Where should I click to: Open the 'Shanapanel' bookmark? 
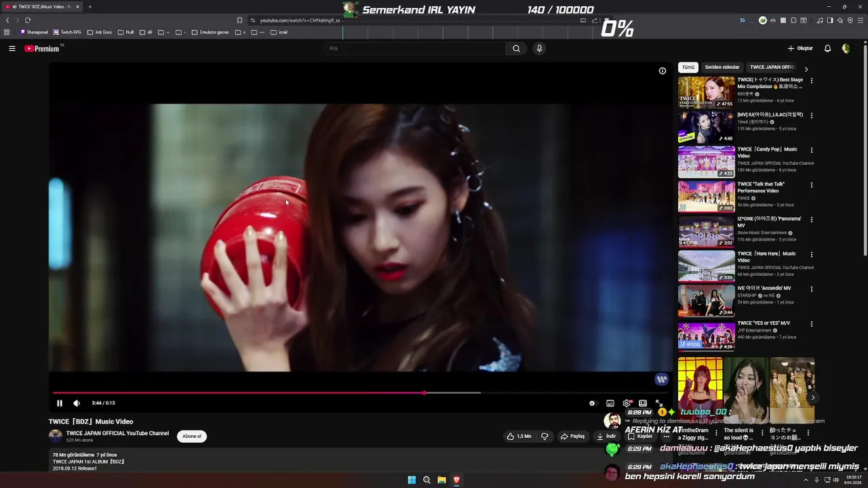[x=35, y=32]
